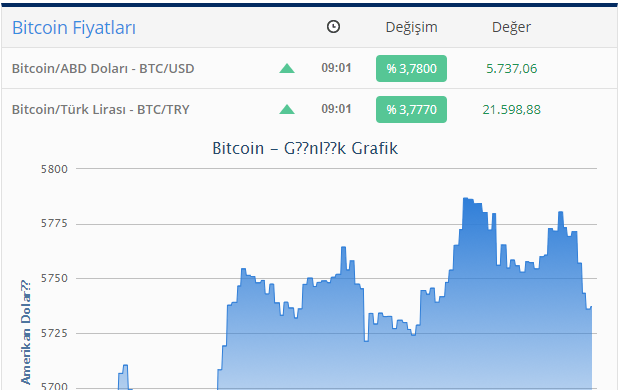Click the 5775 y-axis label
Viewport: 619px width, 390px height.
point(54,223)
